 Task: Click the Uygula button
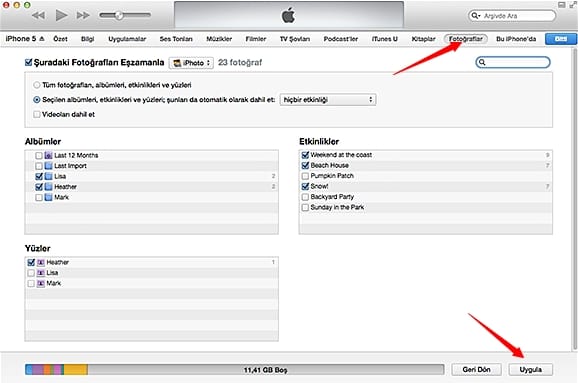pyautogui.click(x=530, y=369)
